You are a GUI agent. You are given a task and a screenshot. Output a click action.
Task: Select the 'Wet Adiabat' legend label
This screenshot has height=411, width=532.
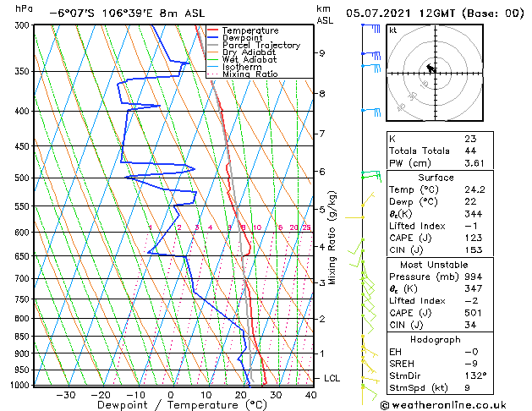pyautogui.click(x=250, y=60)
